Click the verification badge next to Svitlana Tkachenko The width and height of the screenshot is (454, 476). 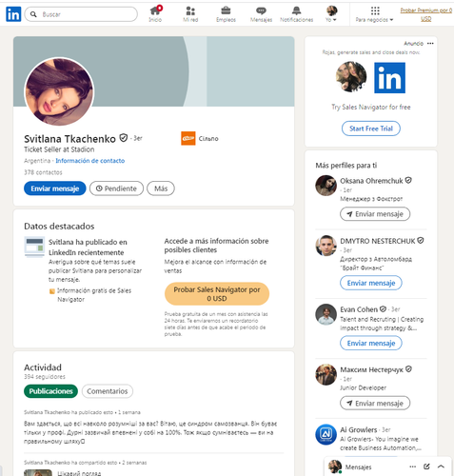[124, 138]
